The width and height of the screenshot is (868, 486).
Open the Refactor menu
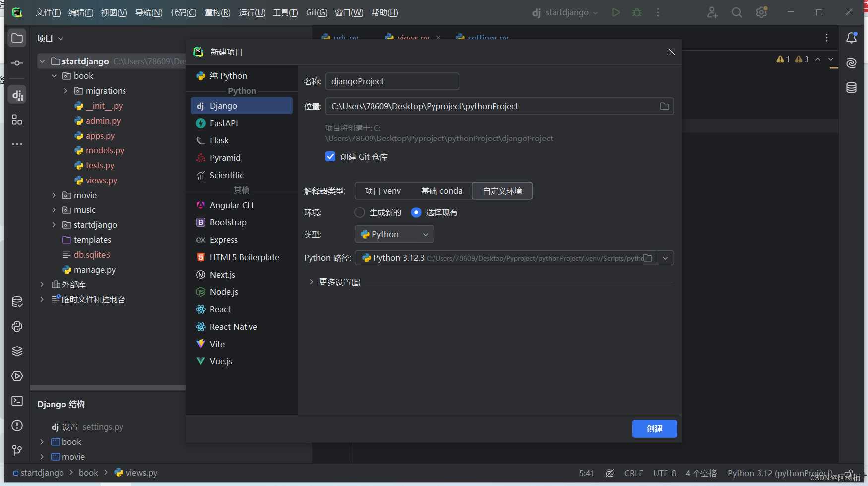pyautogui.click(x=218, y=12)
